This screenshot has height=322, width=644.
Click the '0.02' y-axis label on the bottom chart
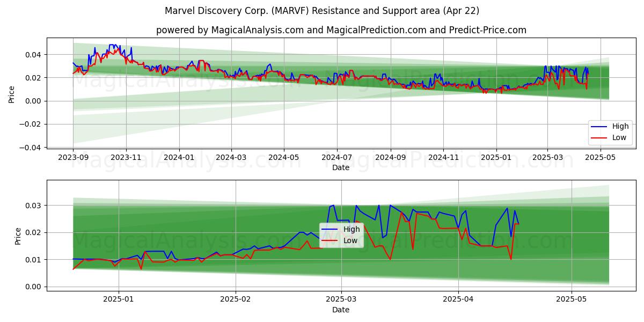(35, 232)
